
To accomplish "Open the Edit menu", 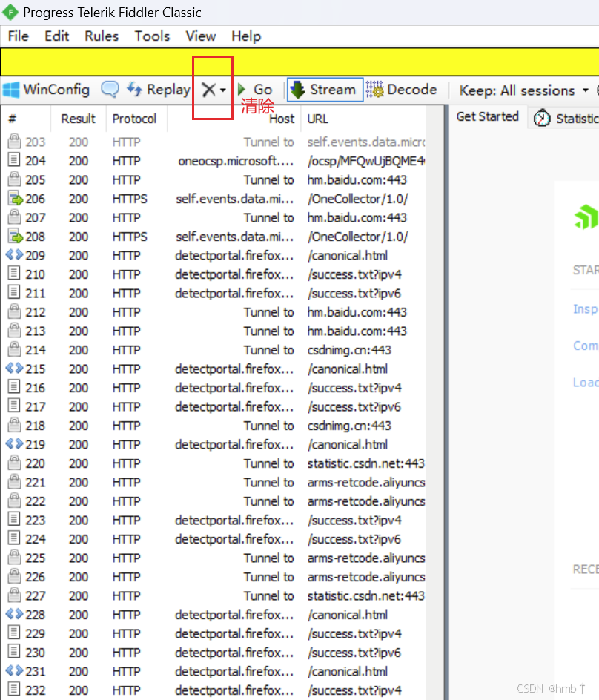I will click(56, 36).
